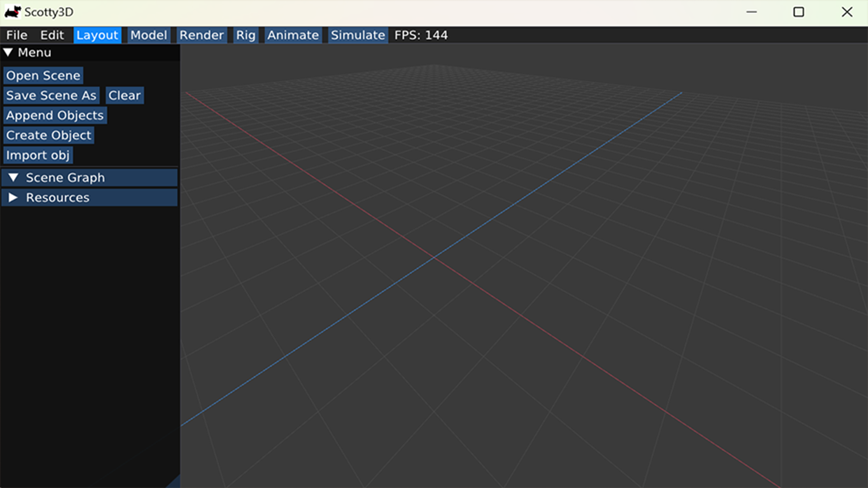Click the Open Scene button
Screen dimensions: 868x488
43,75
